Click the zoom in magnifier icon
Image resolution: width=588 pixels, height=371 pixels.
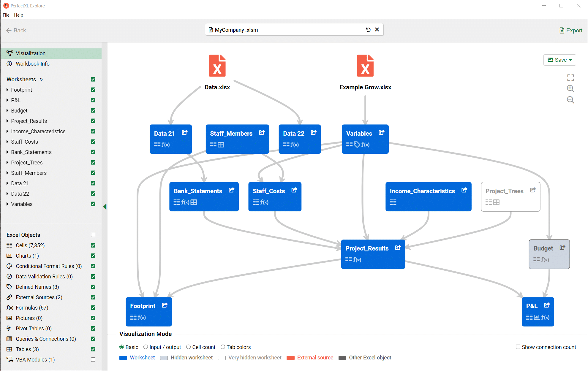point(570,88)
